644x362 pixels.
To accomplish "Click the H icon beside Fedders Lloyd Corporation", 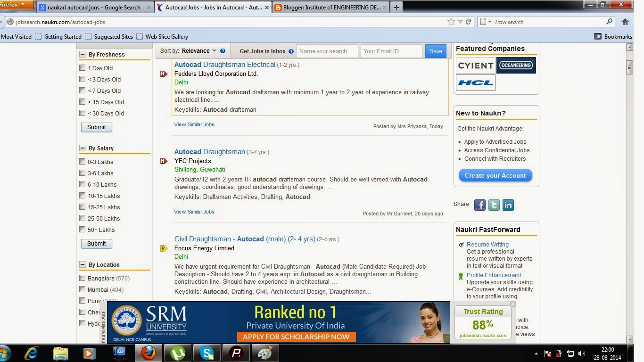I will (x=164, y=74).
